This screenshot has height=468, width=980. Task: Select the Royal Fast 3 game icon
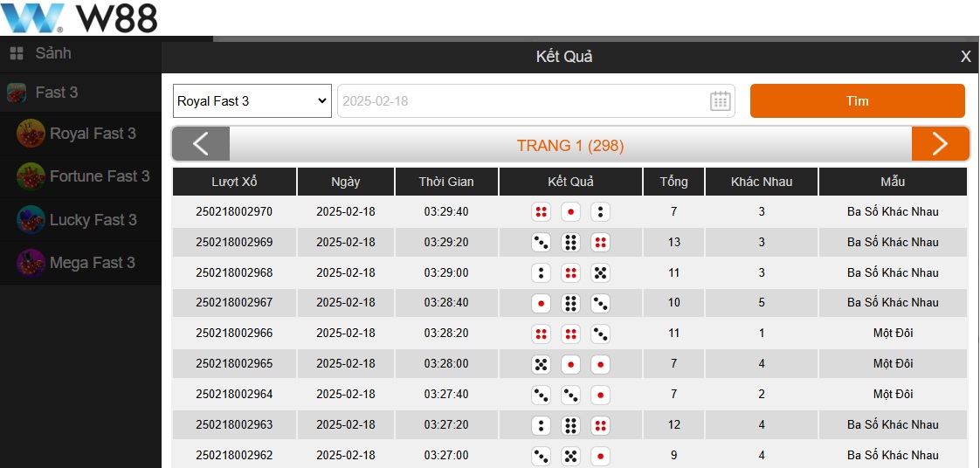(x=31, y=133)
